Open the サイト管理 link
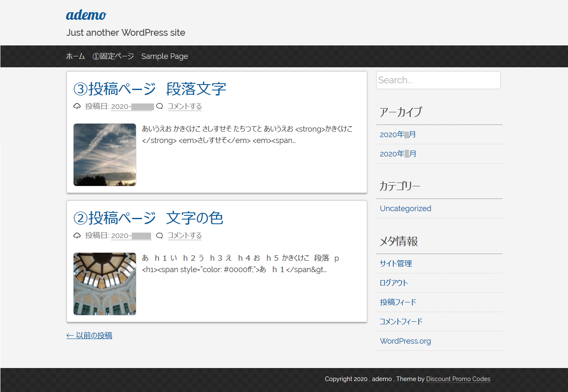 click(396, 263)
